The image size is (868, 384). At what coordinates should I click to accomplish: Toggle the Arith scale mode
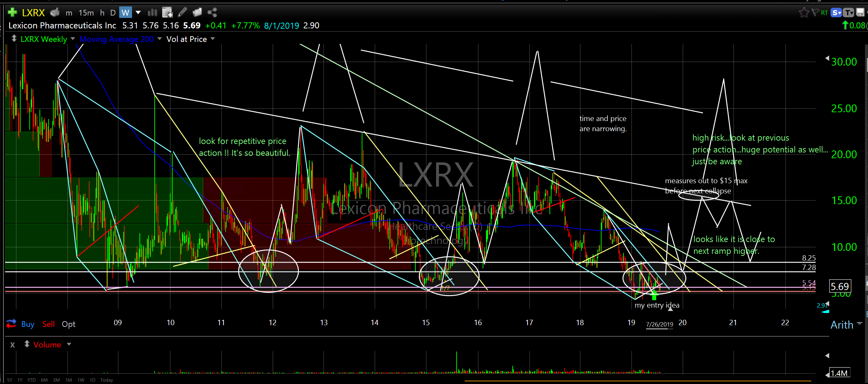pyautogui.click(x=842, y=325)
